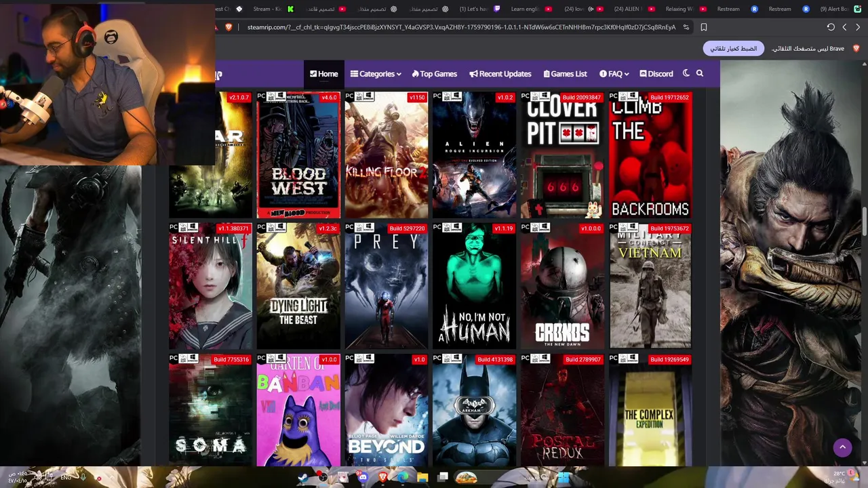
Task: Go to the Home menu item
Action: click(324, 74)
